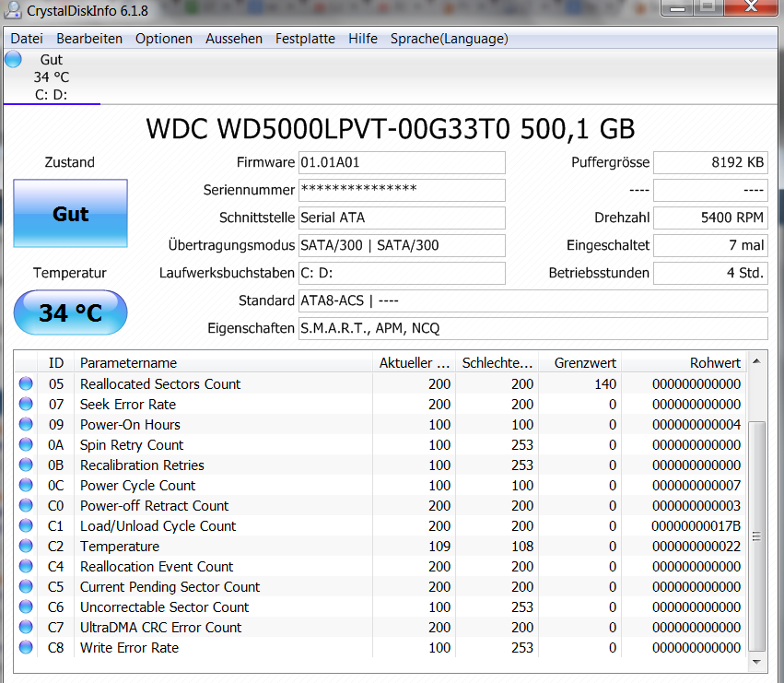Click the Parametername column header
The image size is (784, 683).
tap(223, 363)
